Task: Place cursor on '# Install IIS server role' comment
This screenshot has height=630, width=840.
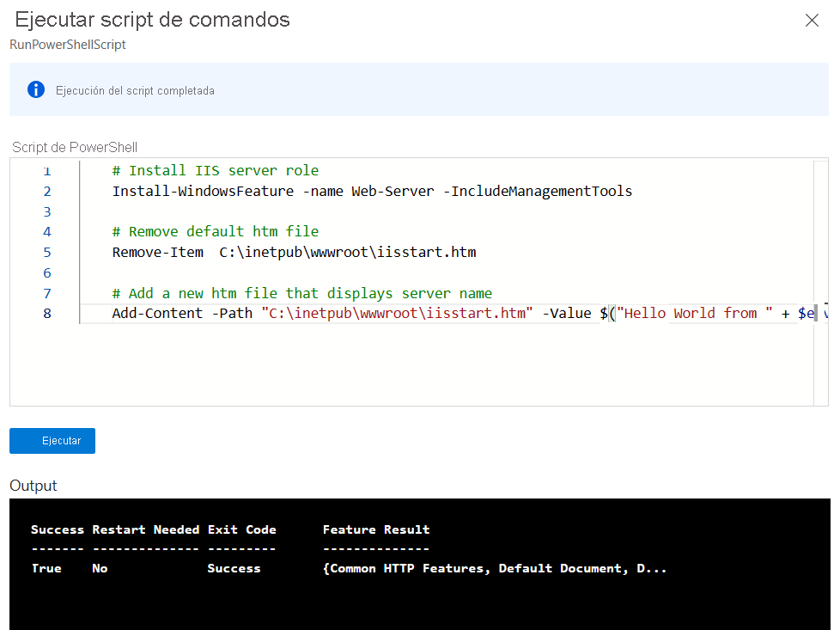Action: [x=216, y=170]
